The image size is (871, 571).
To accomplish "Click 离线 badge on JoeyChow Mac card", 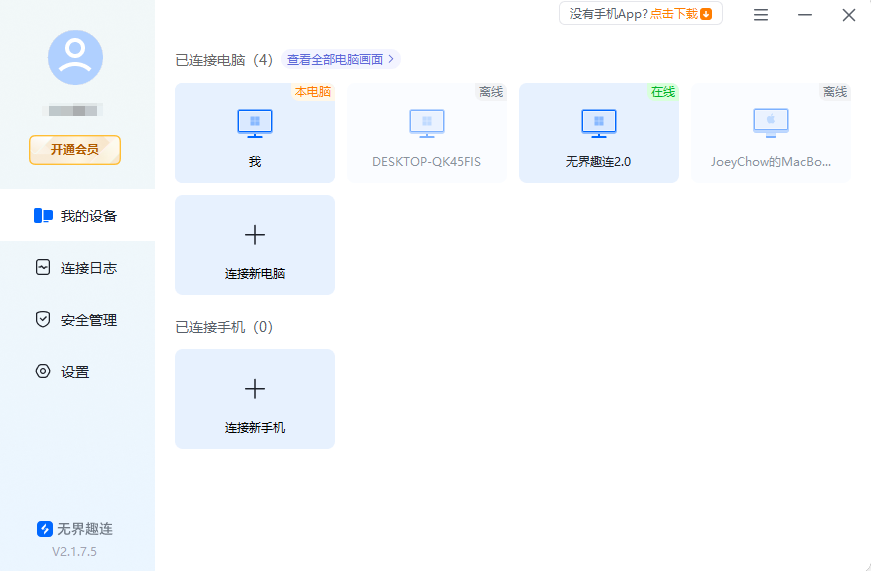I will point(835,92).
